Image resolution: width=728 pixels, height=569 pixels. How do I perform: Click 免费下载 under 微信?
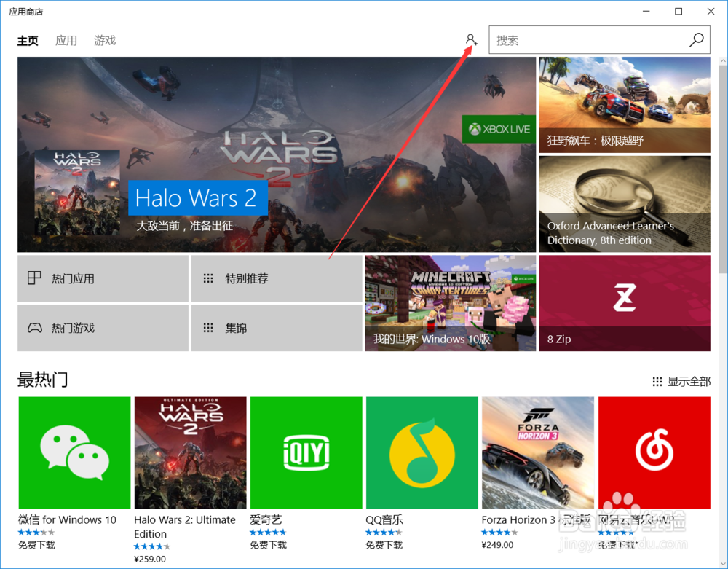click(36, 545)
